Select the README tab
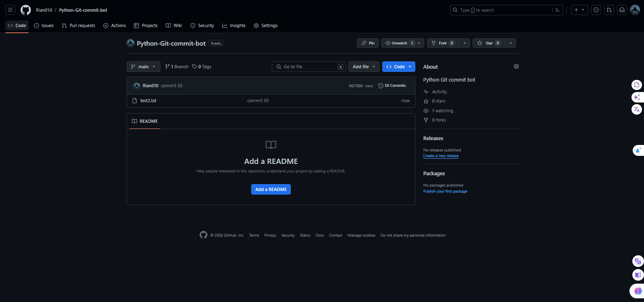644x302 pixels. coord(145,121)
